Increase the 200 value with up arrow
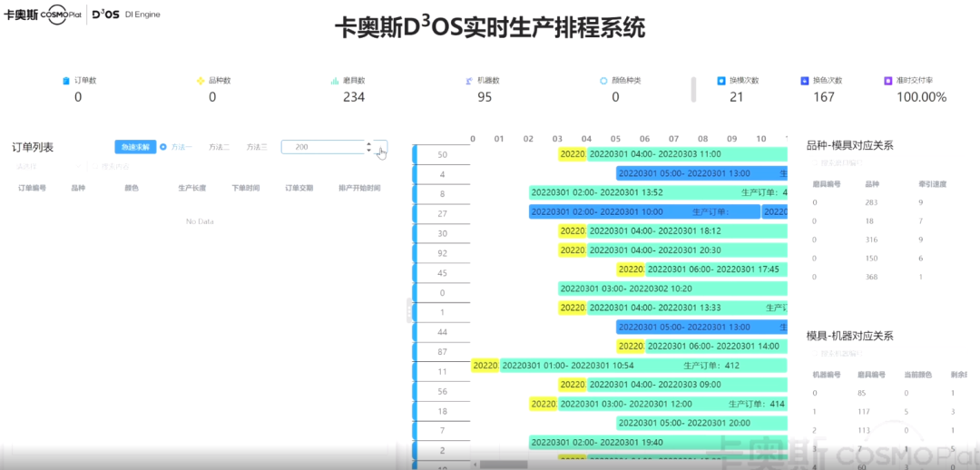 [x=368, y=143]
